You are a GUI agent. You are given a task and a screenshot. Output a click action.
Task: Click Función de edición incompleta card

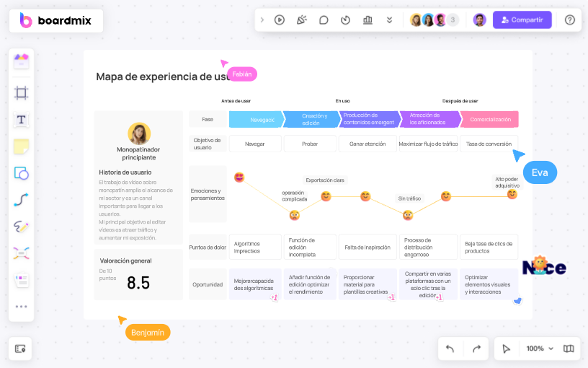(x=310, y=247)
